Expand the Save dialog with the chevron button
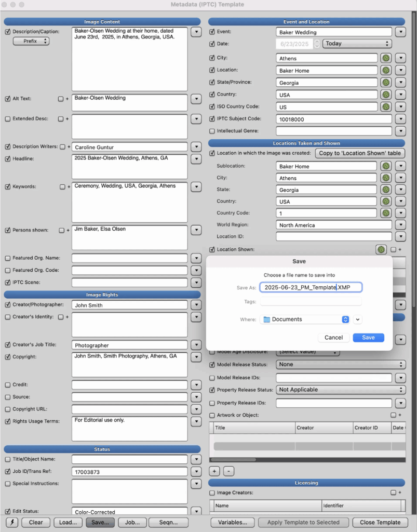 [358, 320]
